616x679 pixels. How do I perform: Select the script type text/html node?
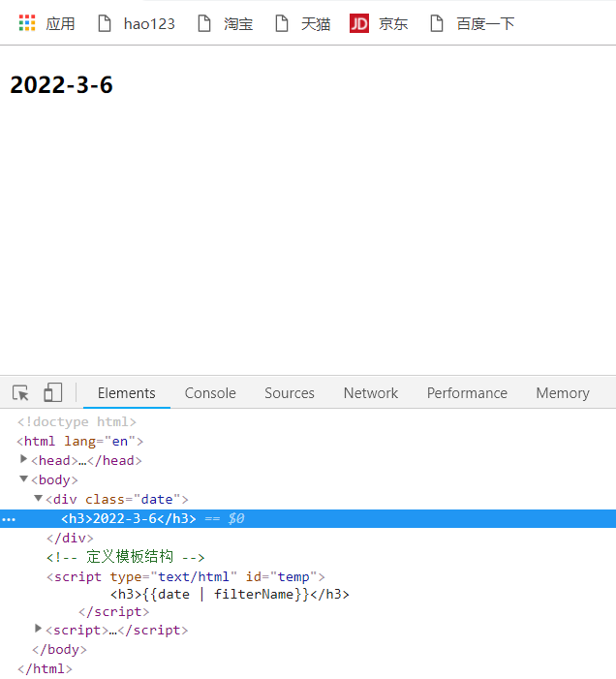click(x=185, y=576)
